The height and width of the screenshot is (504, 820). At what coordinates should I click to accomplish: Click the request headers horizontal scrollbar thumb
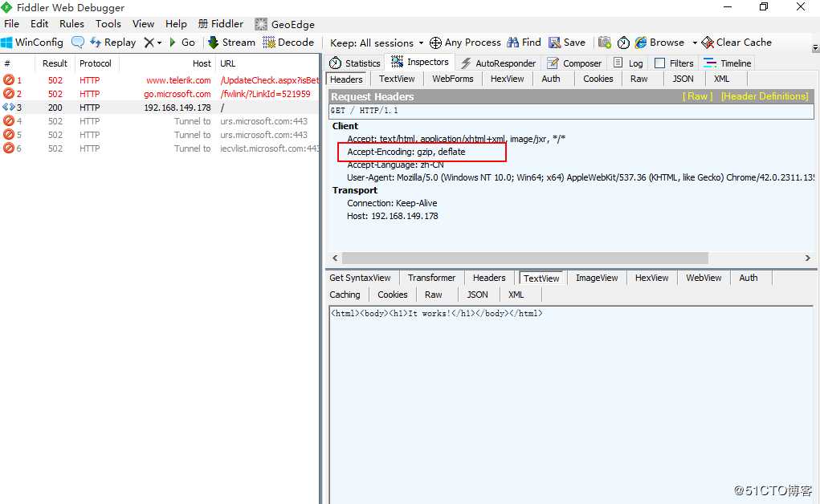[525, 258]
